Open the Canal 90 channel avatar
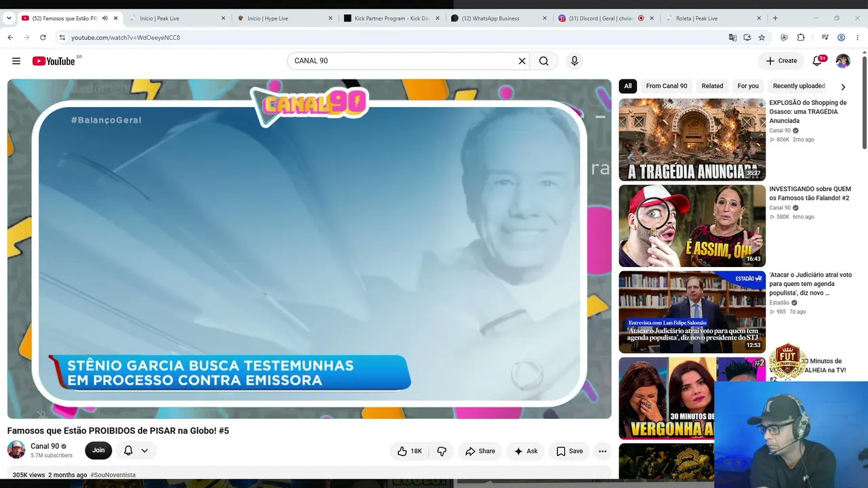This screenshot has height=488, width=868. [x=16, y=450]
